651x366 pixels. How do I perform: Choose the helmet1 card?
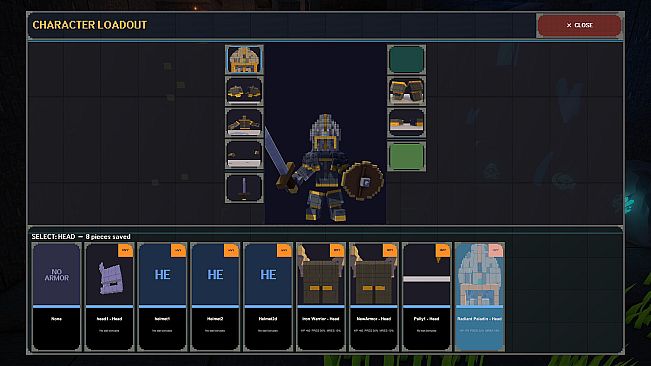pos(162,297)
